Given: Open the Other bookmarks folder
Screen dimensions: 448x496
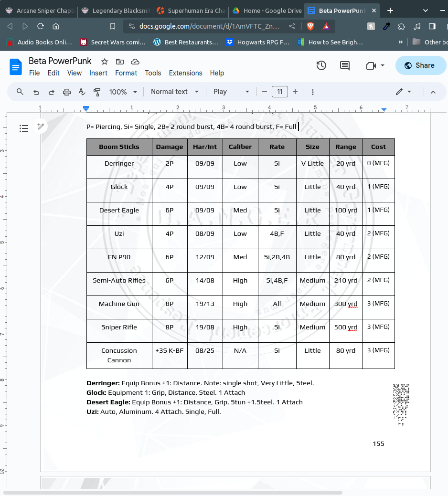Looking at the screenshot, I should [430, 42].
